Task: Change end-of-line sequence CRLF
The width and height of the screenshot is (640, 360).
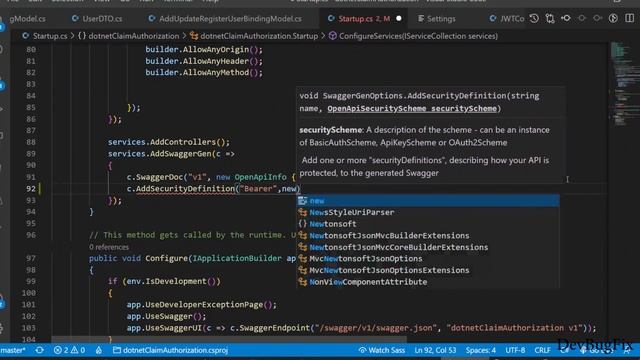Action: [542, 350]
